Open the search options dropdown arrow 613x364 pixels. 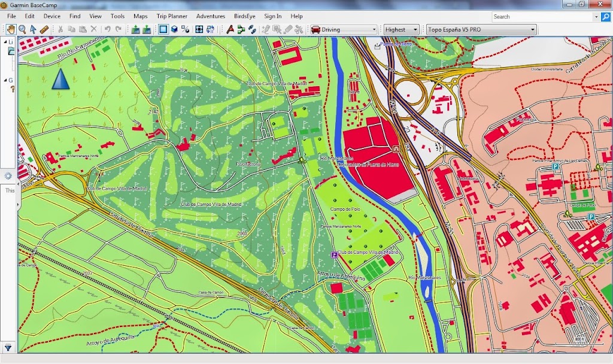tap(596, 17)
